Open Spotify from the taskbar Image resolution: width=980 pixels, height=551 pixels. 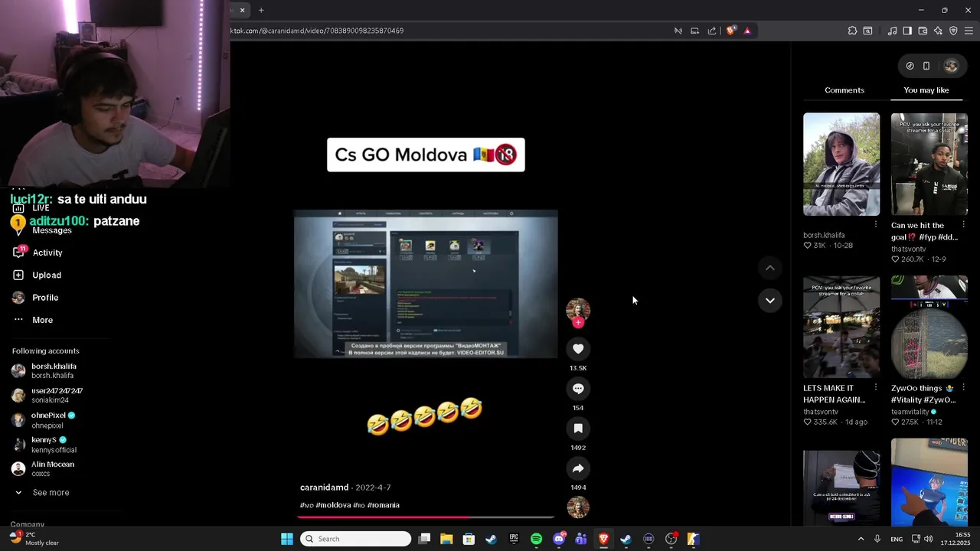pos(536,539)
